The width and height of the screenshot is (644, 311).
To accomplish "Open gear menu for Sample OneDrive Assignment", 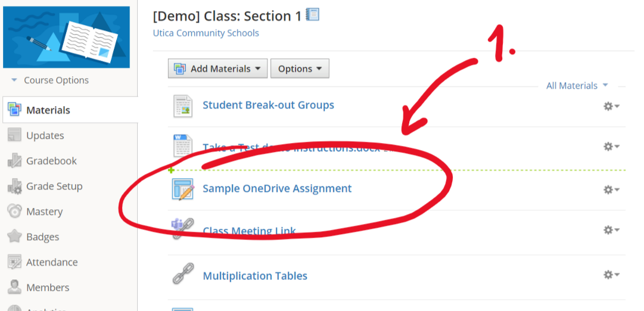I will pyautogui.click(x=611, y=189).
